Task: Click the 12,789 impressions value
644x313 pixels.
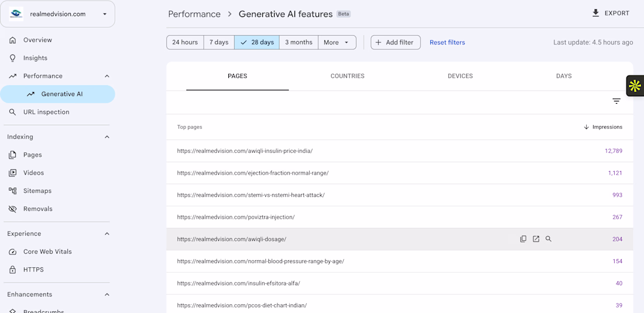Action: [613, 151]
